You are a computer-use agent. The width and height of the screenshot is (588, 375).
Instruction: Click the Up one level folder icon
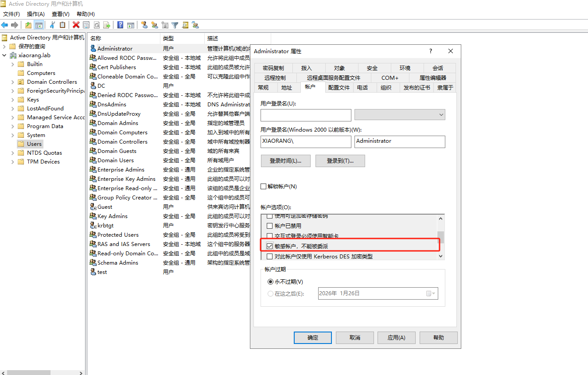[28, 25]
